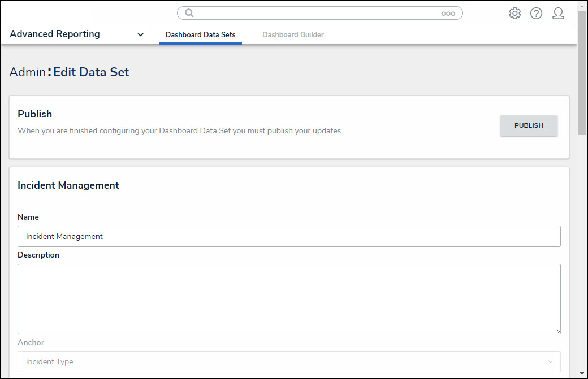This screenshot has height=379, width=588.
Task: Click the vertical scrollbar thumb
Action: [x=582, y=73]
